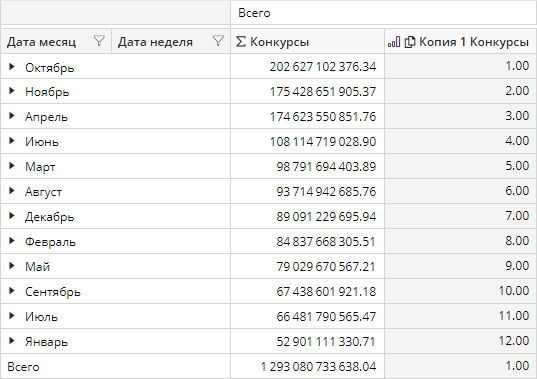Expand the Июнь row
Image resolution: width=537 pixels, height=379 pixels.
tap(12, 141)
